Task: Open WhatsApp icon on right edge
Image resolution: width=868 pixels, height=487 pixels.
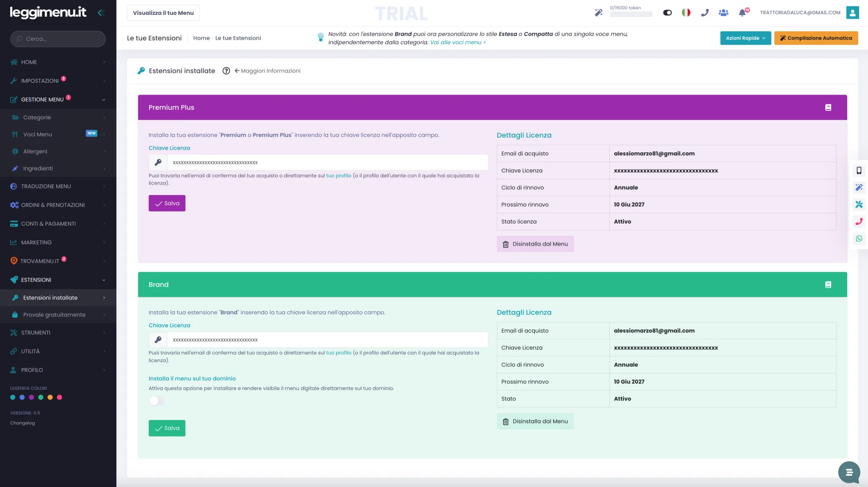Action: click(x=859, y=238)
